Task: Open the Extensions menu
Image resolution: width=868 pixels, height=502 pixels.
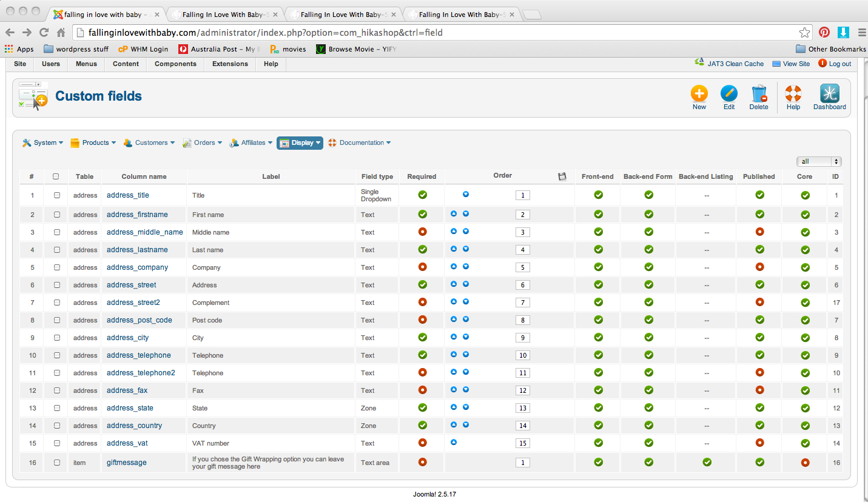Action: tap(230, 64)
